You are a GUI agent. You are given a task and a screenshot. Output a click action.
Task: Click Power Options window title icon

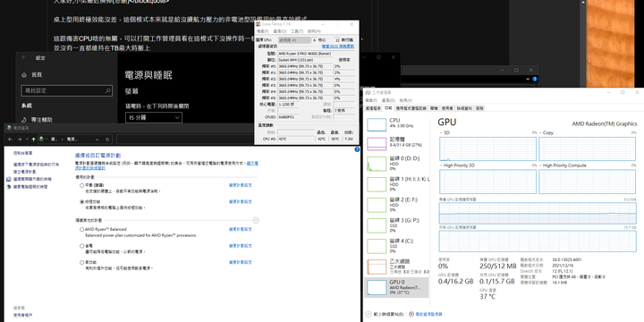[9, 128]
